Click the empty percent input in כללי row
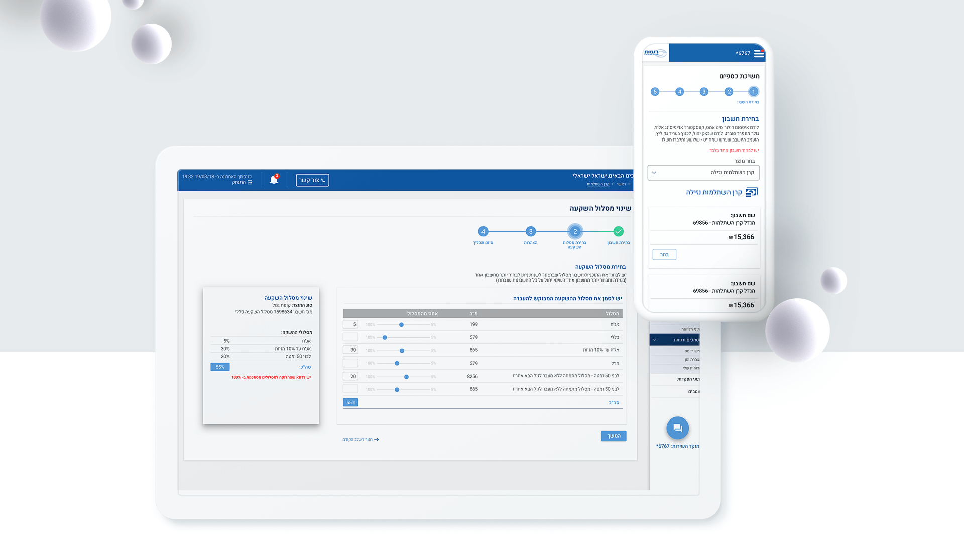 point(350,337)
